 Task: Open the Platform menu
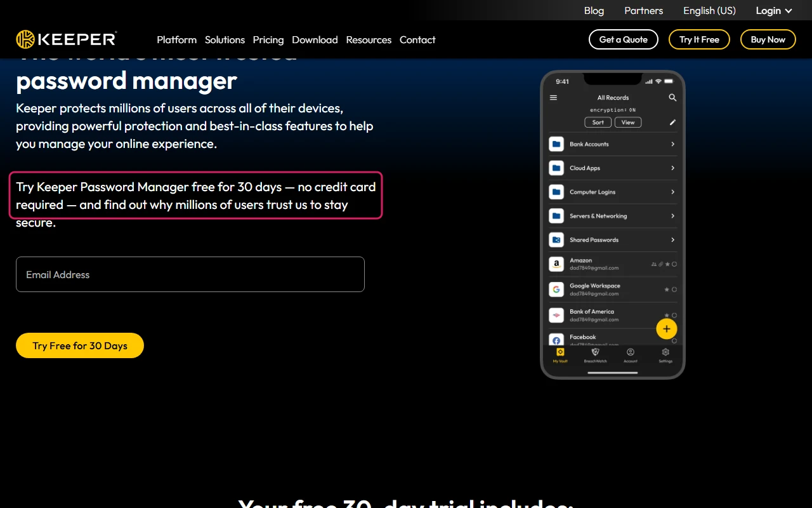click(x=176, y=39)
